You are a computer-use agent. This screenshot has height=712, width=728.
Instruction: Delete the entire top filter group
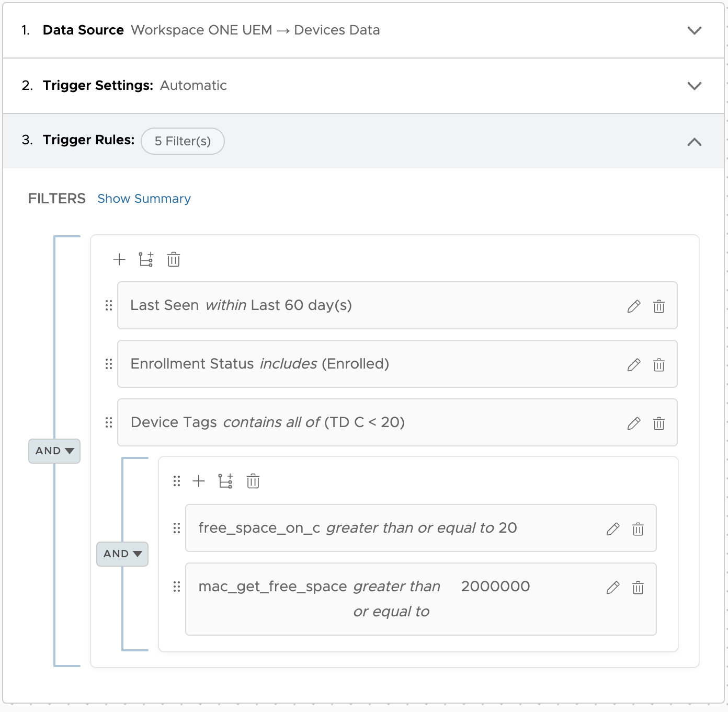[173, 259]
